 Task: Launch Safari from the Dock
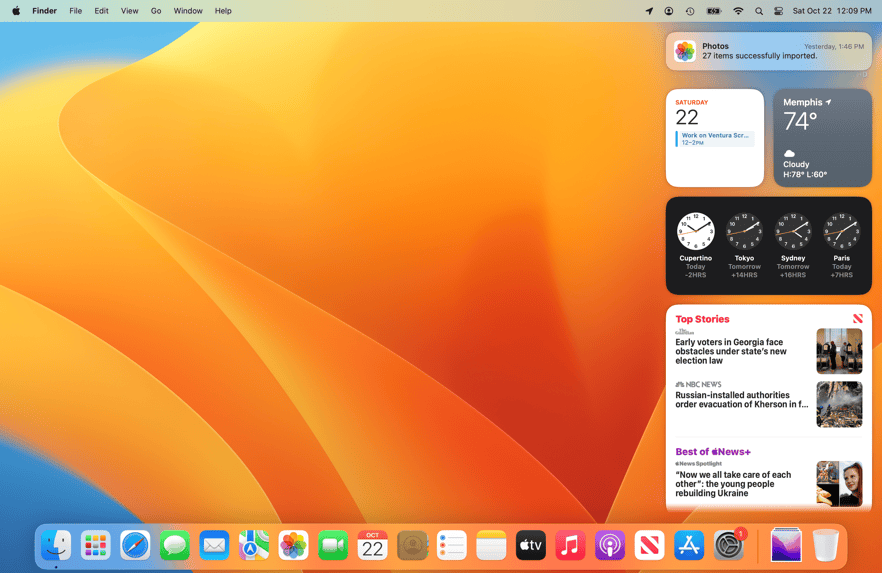(135, 545)
